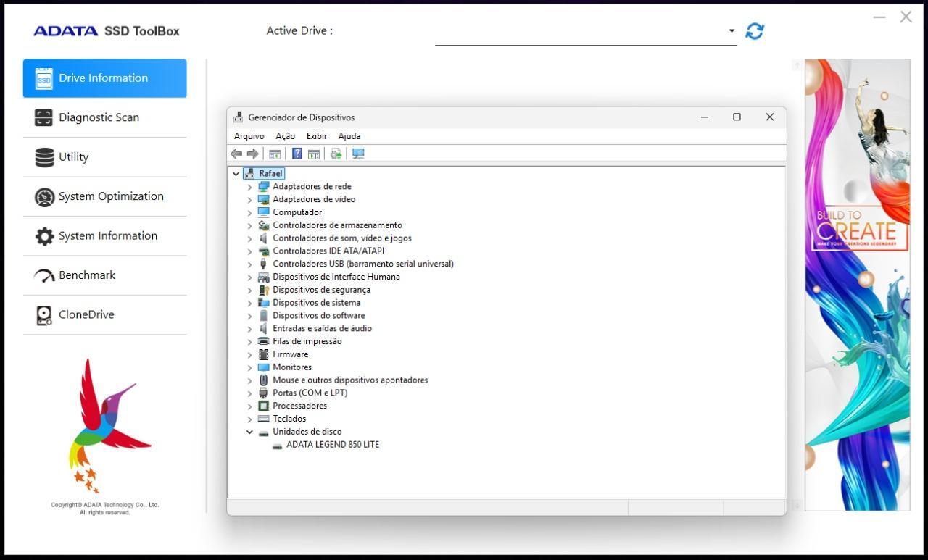Screen dimensions: 928x560
Task: Click the Adaptadores de vídeo display icon
Action: [x=263, y=200]
